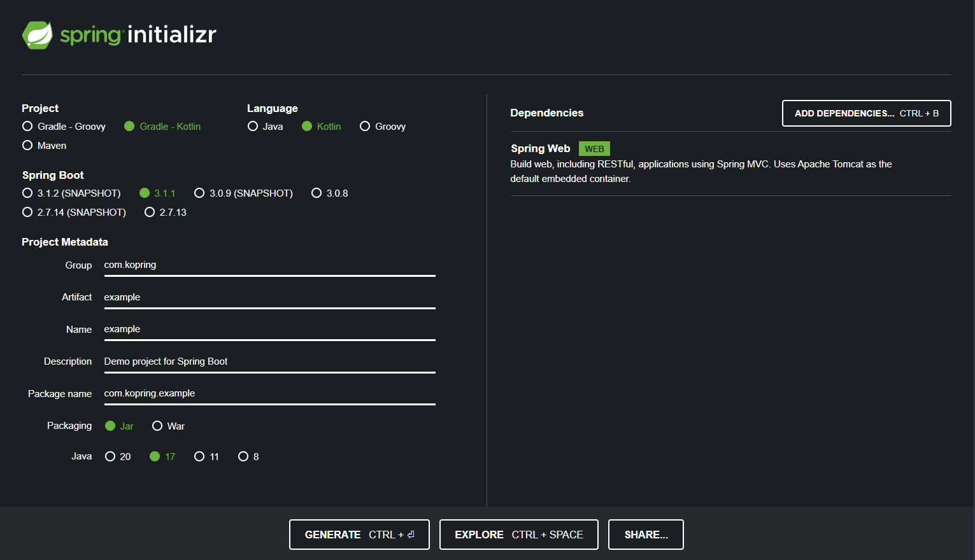975x560 pixels.
Task: Select Spring Boot 3.1.2 (SNAPSHOT)
Action: point(71,193)
